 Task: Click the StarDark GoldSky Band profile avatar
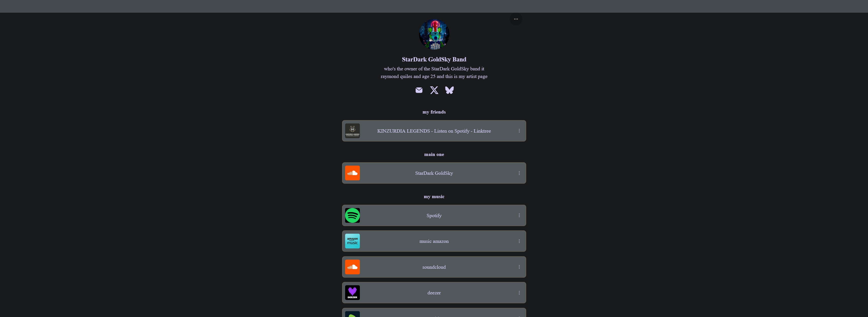pyautogui.click(x=434, y=34)
